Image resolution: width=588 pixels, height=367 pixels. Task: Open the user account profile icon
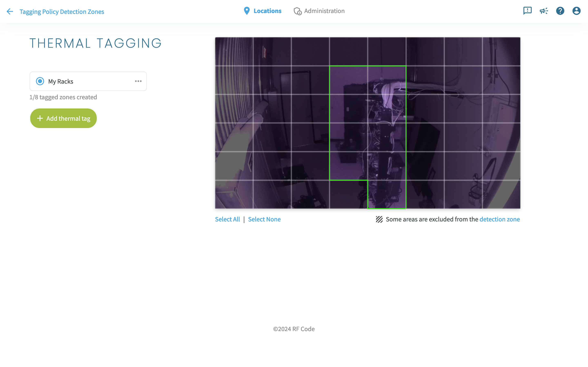pos(576,11)
